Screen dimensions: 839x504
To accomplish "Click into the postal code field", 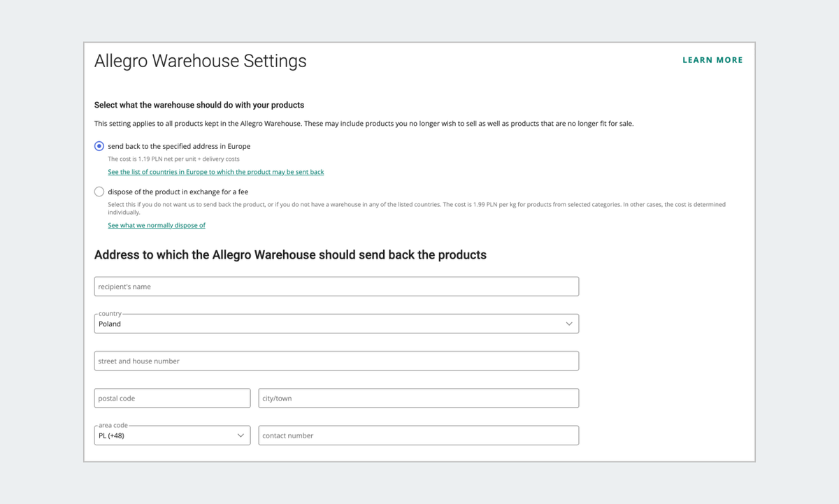I will tap(172, 398).
